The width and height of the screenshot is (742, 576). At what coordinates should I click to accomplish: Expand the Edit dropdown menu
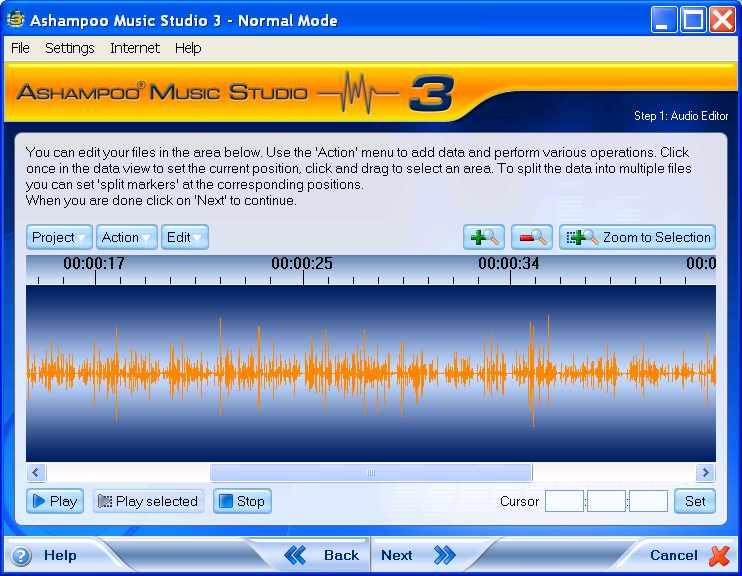184,237
